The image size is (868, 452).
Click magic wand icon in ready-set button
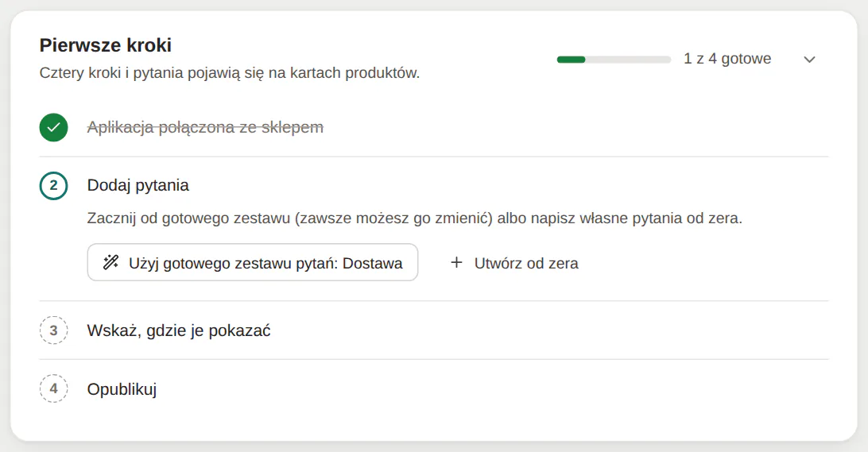(110, 262)
